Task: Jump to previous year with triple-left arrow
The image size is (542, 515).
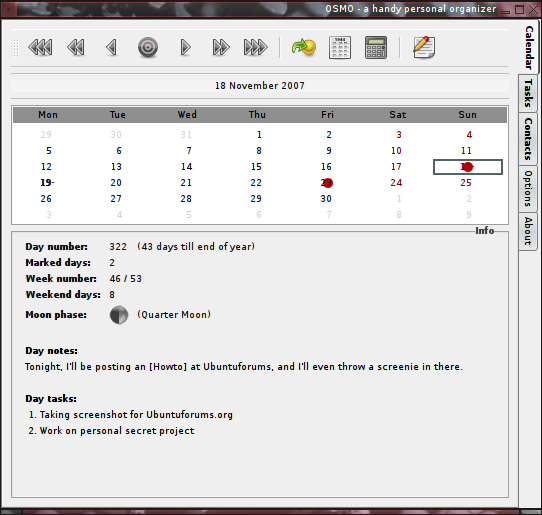Action: pos(40,47)
